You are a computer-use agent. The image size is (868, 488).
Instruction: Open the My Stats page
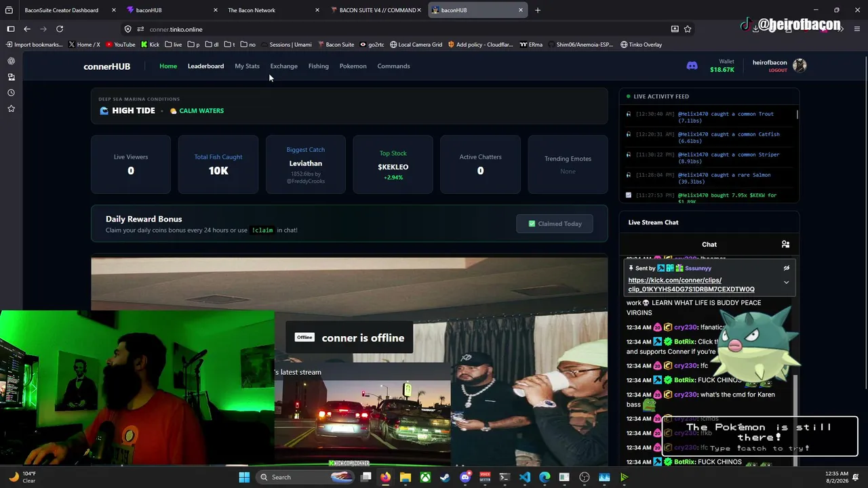247,66
